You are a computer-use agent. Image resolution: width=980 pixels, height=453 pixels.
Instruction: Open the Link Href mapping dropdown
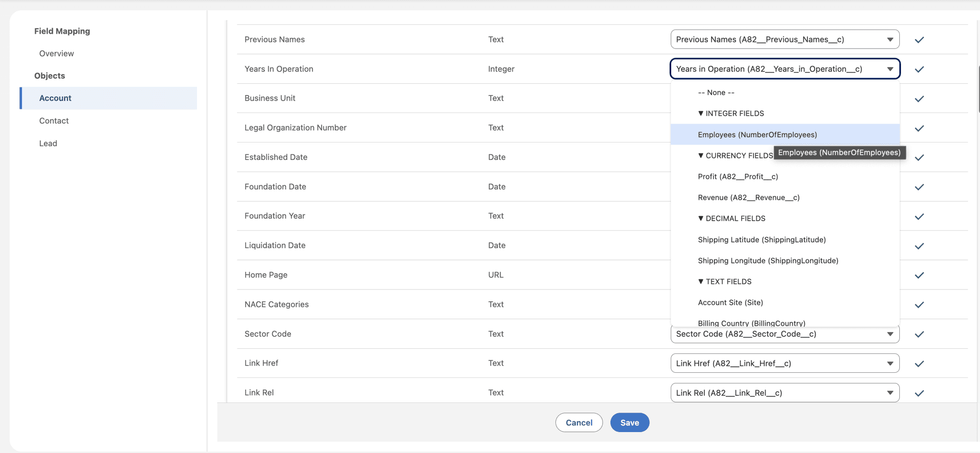785,363
